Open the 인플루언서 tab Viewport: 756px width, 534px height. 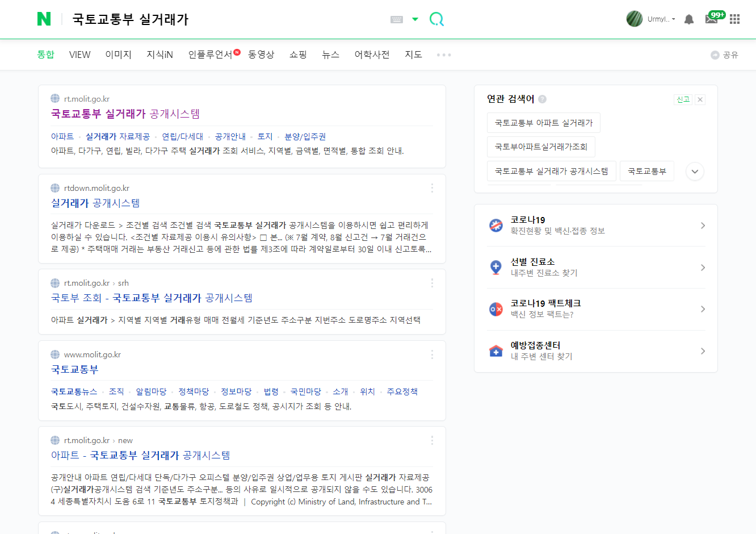pos(211,55)
